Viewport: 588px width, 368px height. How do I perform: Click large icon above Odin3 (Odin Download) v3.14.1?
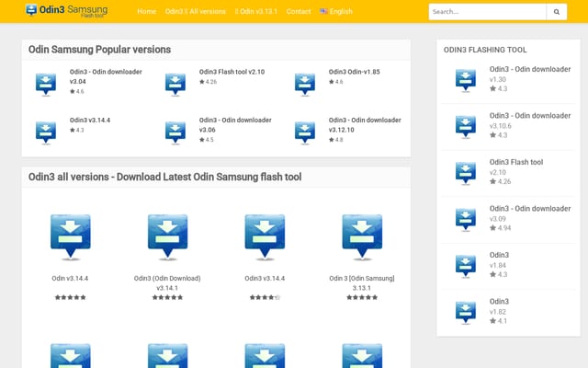(167, 237)
